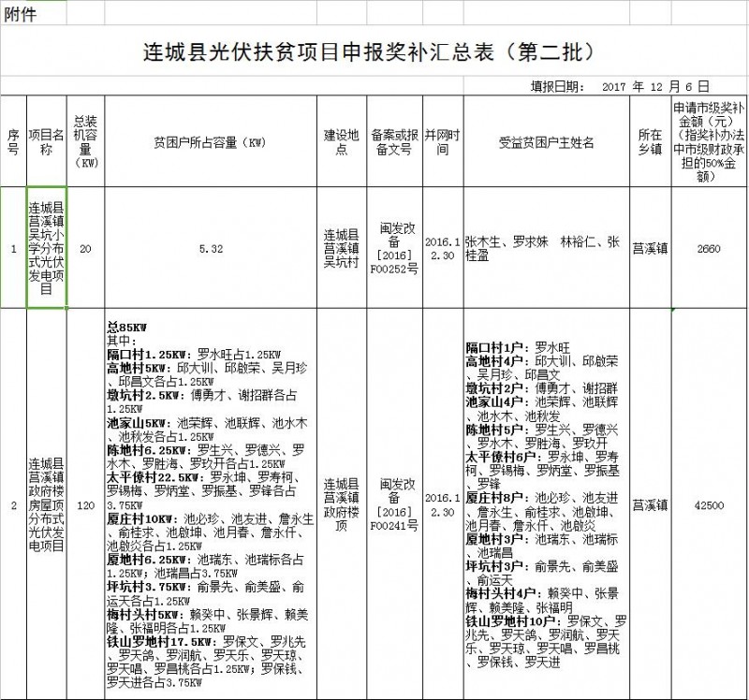Select the 附件 label cell
The height and width of the screenshot is (700, 749).
pyautogui.click(x=17, y=14)
